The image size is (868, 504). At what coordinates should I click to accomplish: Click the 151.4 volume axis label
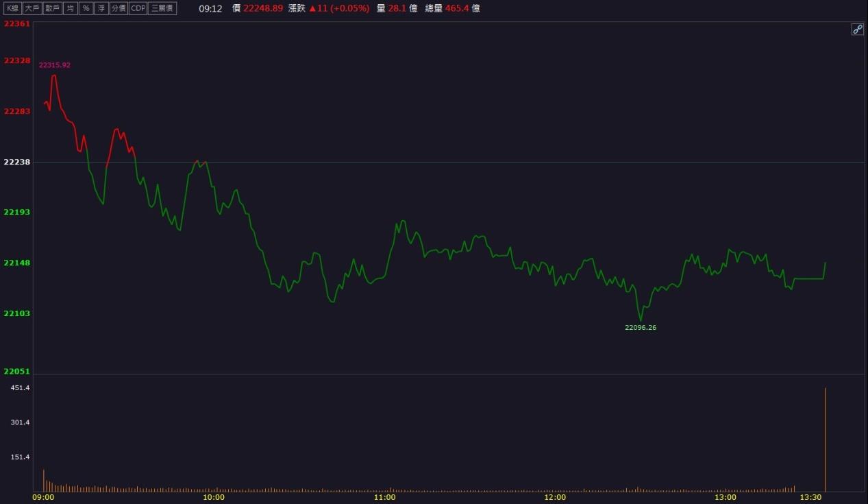click(x=21, y=457)
